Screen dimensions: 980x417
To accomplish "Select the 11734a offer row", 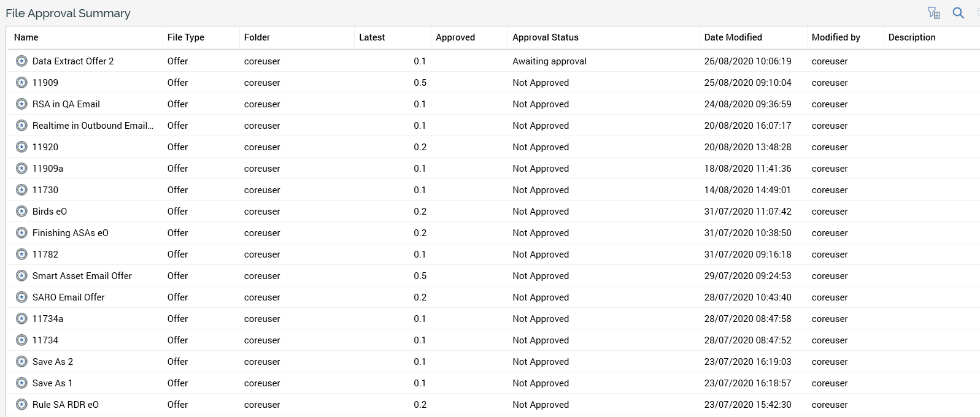I will click(x=47, y=319).
